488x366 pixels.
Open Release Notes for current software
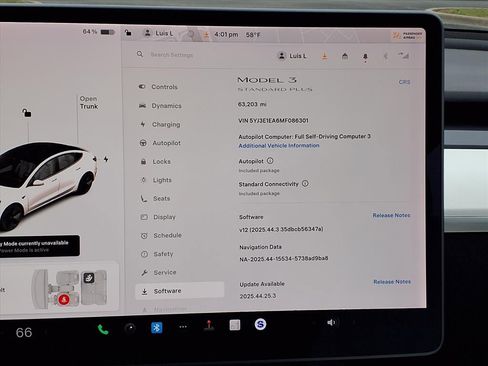point(391,215)
